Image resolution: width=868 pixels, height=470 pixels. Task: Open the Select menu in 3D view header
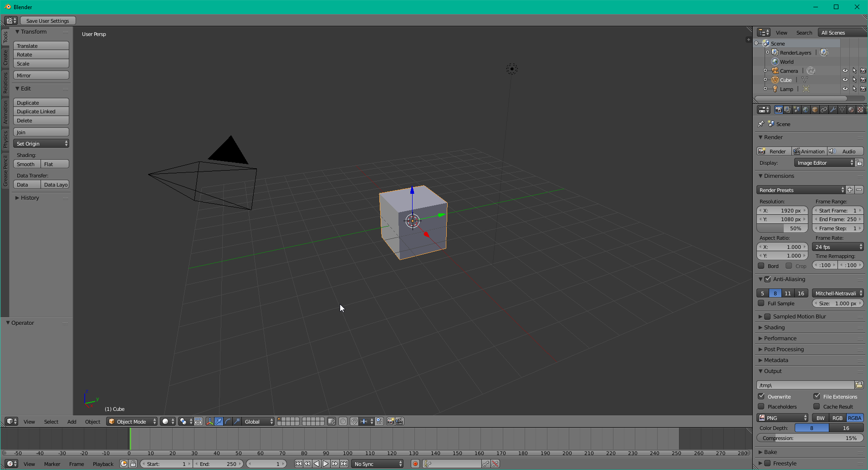tap(51, 421)
